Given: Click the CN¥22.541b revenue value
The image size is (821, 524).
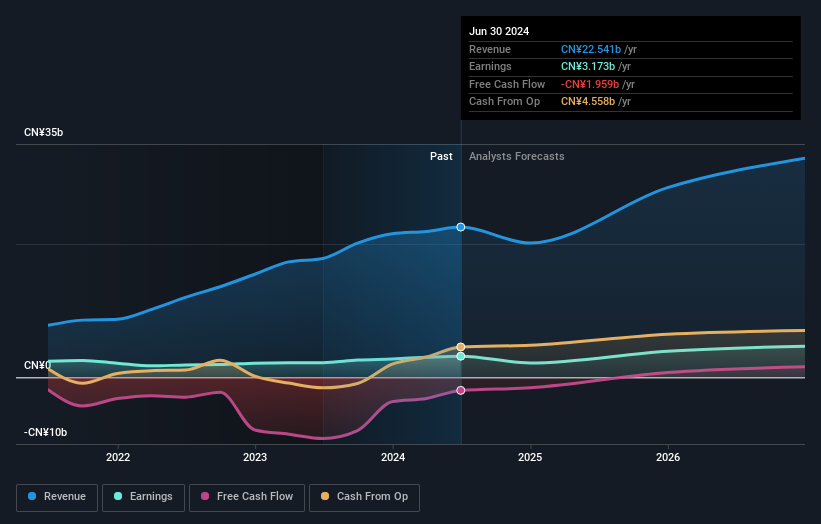Looking at the screenshot, I should [x=591, y=49].
